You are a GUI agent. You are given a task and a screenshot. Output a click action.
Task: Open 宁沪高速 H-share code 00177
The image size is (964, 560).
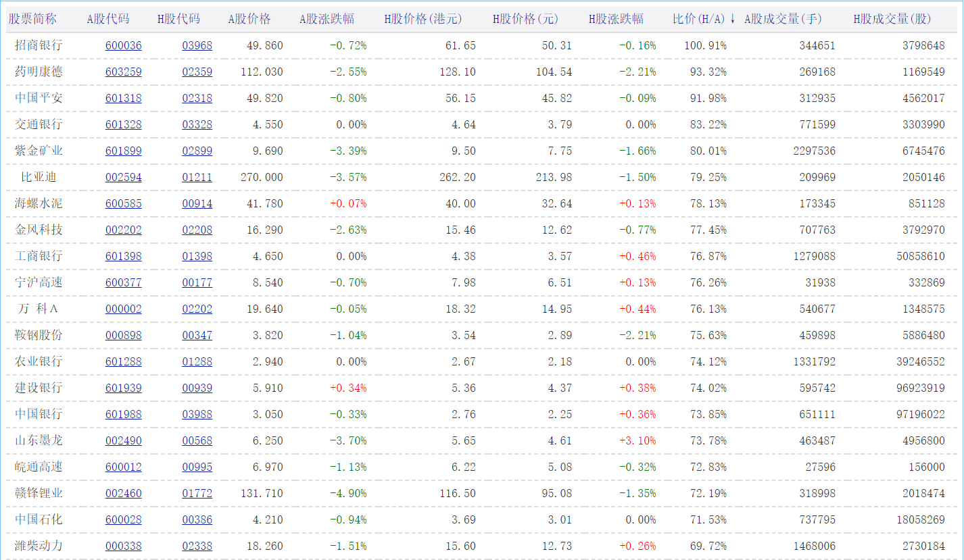tap(197, 282)
